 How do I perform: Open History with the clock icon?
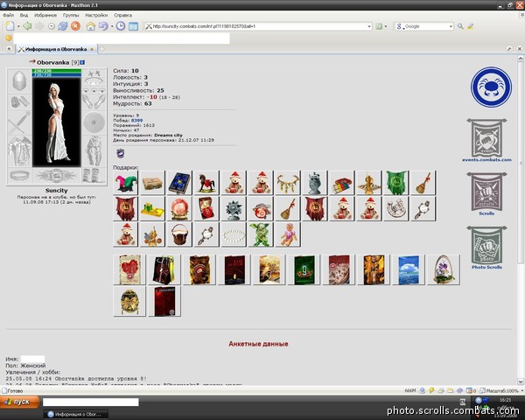click(x=121, y=26)
